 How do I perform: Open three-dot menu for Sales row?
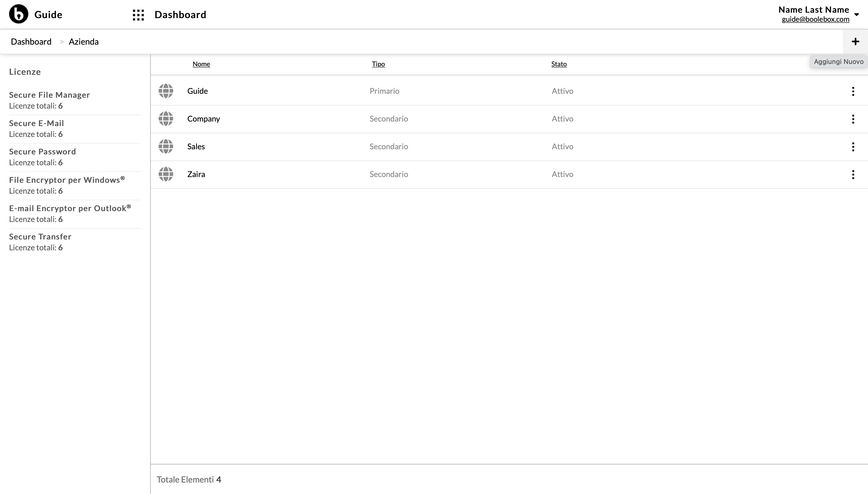point(853,147)
